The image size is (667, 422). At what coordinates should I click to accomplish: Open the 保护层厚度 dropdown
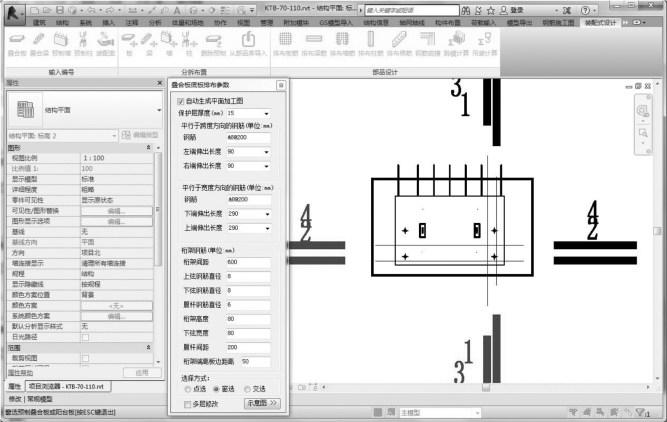[266, 114]
